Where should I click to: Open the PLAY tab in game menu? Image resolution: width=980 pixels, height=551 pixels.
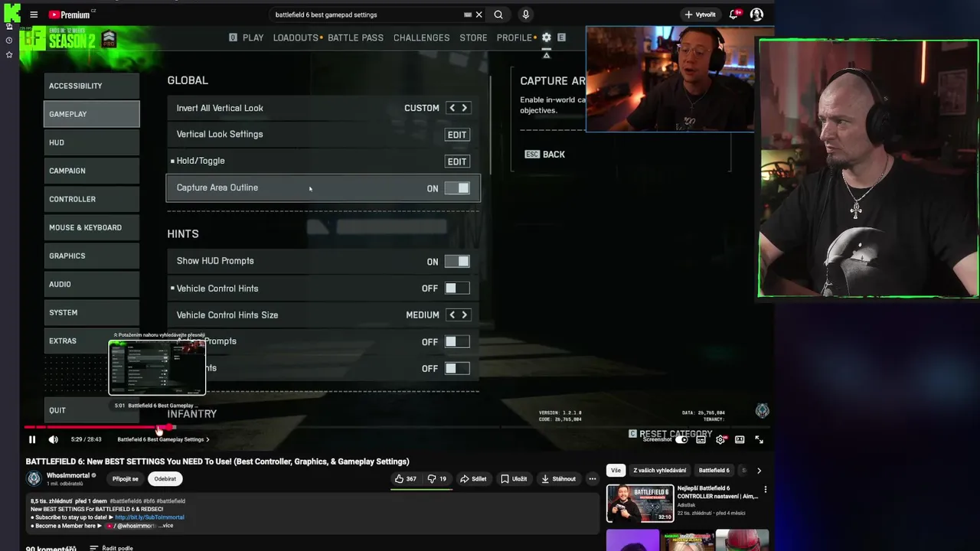[253, 37]
